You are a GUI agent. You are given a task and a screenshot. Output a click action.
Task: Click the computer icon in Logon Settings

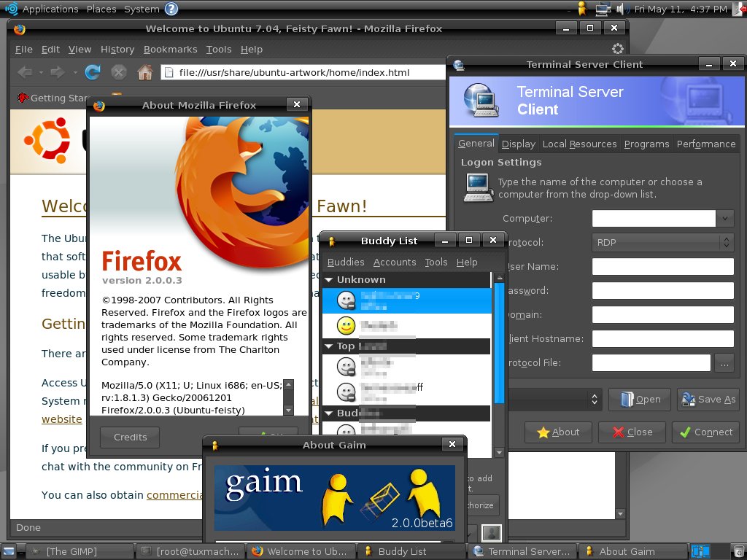coord(479,187)
